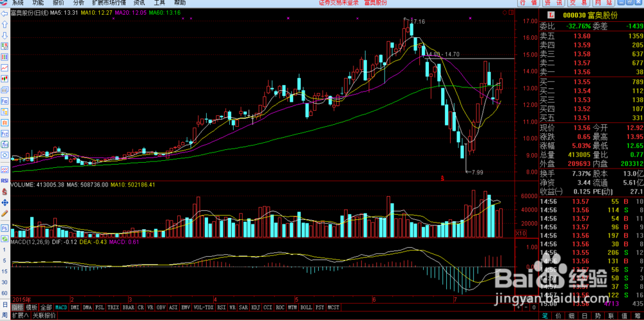The image size is (644, 321).
Task: Click the Fs icon in left sidebar
Action: point(5,228)
